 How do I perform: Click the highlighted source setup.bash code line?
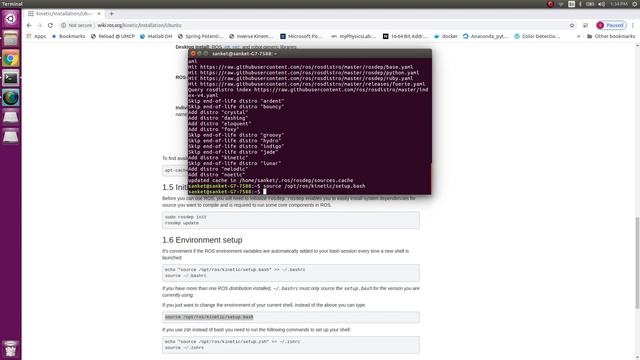[209, 317]
